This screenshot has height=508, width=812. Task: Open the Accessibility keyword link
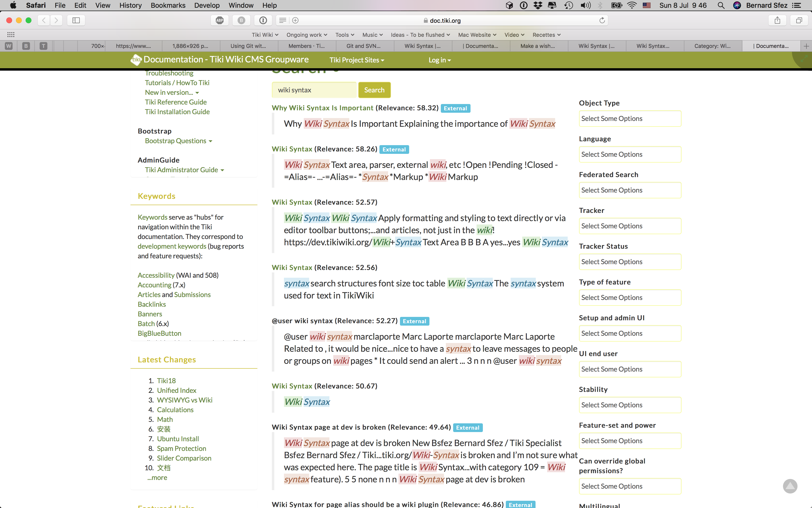tap(156, 275)
